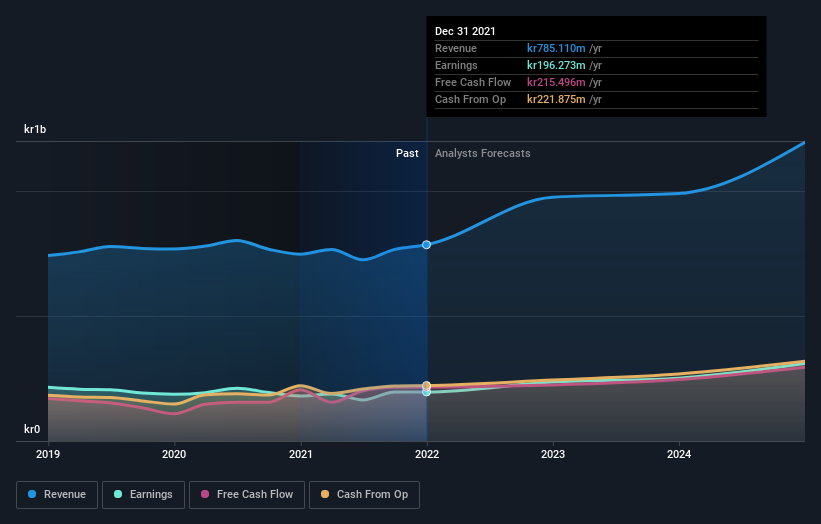Select the Earnings data point at 2022
The height and width of the screenshot is (524, 821).
point(427,392)
